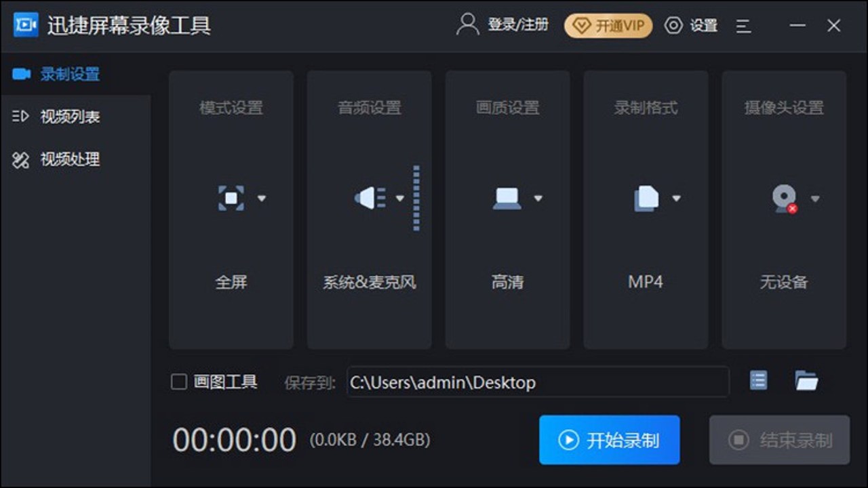Close the recorder window
Screen dimensions: 868x488
[x=834, y=26]
